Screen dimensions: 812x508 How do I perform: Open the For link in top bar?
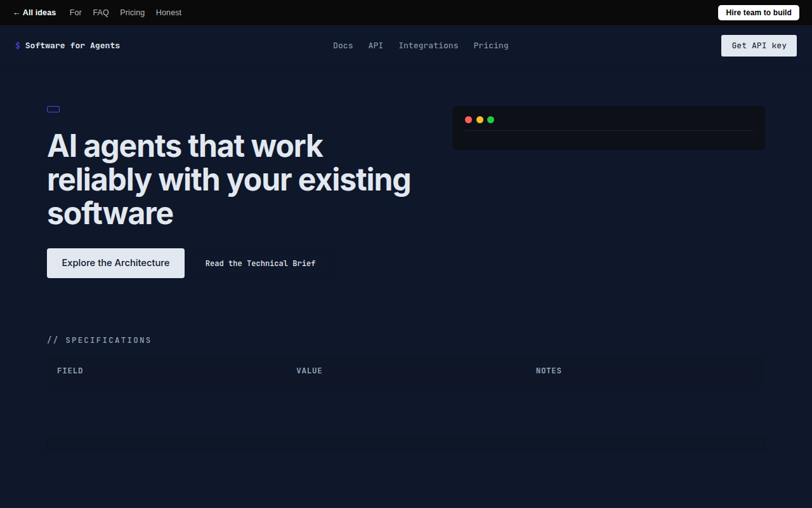75,13
